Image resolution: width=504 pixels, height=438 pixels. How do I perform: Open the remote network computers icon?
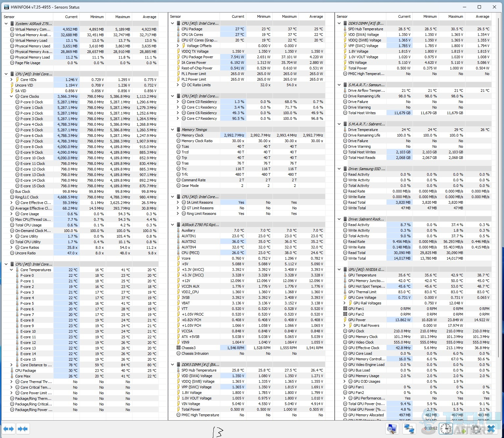click(x=409, y=429)
